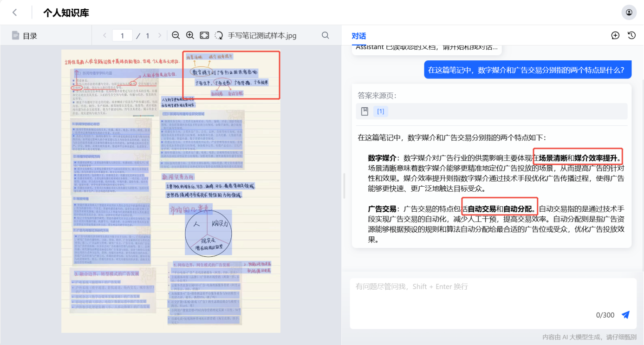This screenshot has width=644, height=345.
Task: Zoom in on the handwritten note
Action: [x=190, y=35]
